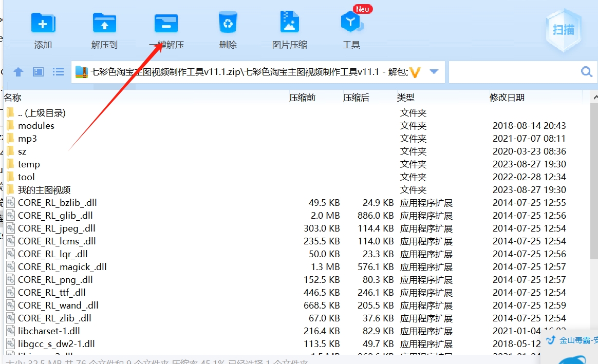Go up one directory with the arrow

[18, 72]
